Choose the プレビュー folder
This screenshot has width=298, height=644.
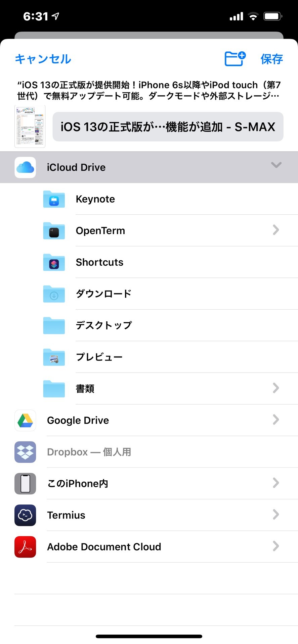coord(149,357)
